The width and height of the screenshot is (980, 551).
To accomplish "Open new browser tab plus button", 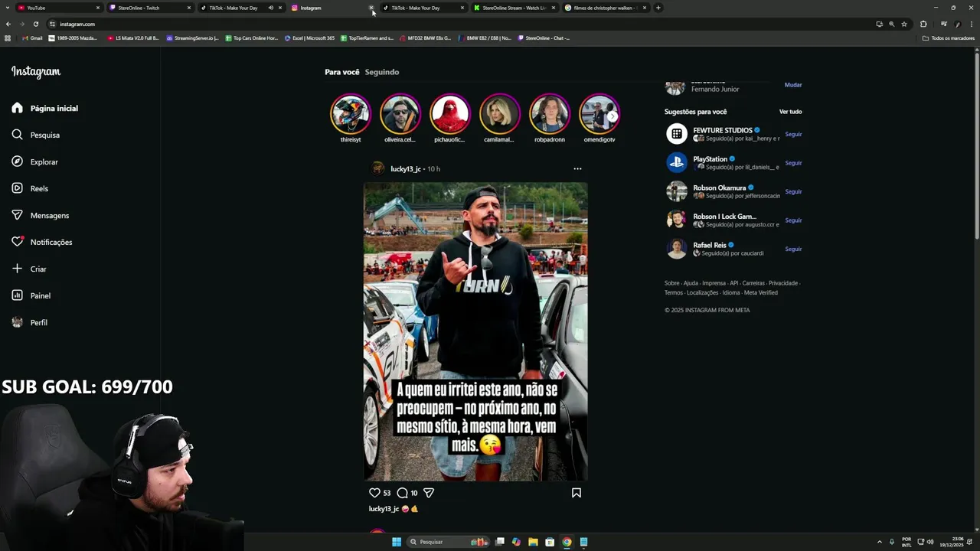I will click(658, 8).
